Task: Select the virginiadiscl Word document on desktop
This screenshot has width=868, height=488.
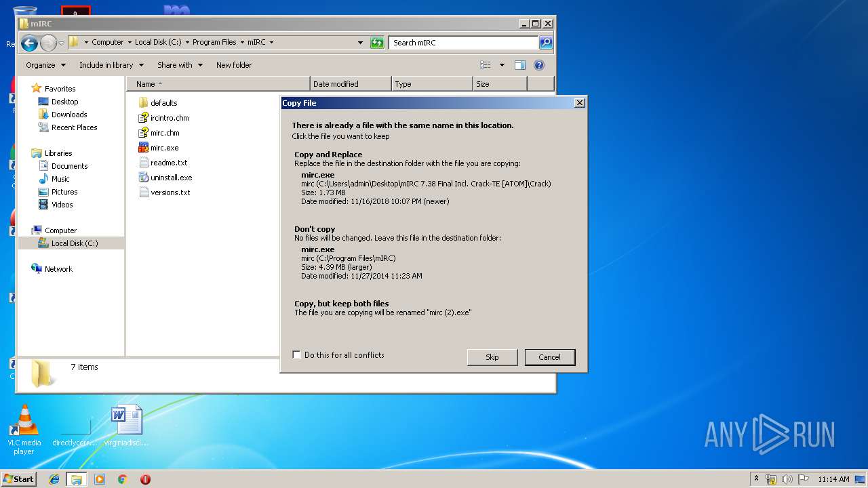Action: point(127,426)
